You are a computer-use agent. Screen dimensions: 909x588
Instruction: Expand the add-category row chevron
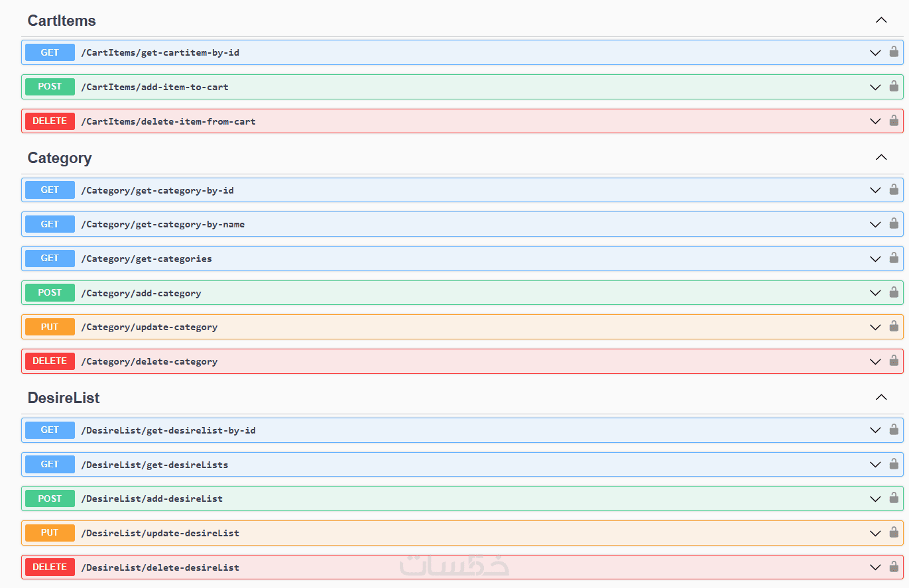click(875, 293)
